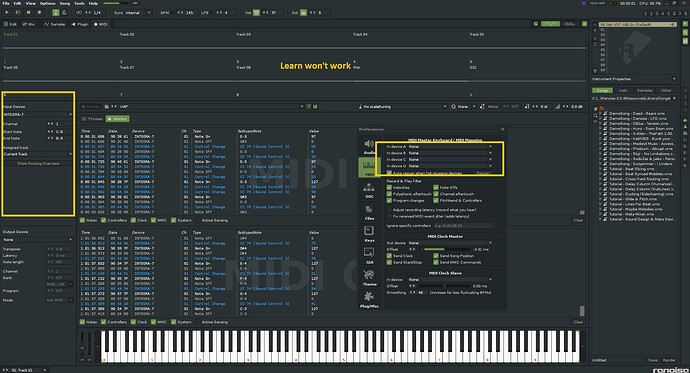
Task: Switch to the Mix tab
Action: [29, 24]
